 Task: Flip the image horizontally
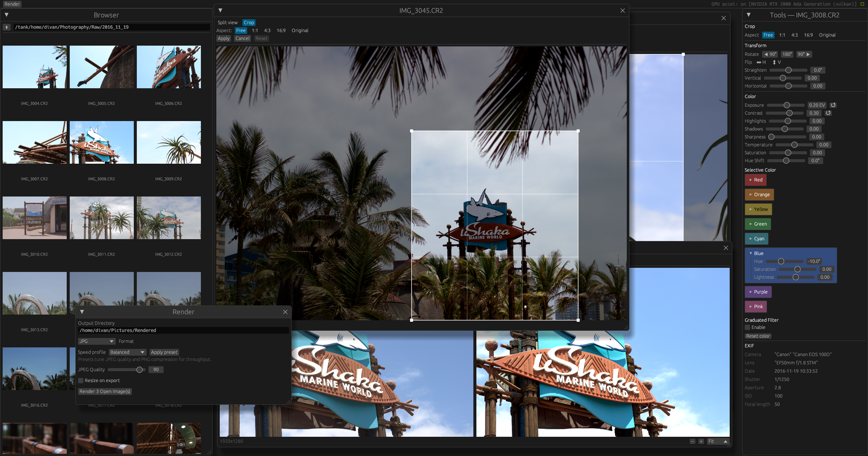tap(762, 62)
